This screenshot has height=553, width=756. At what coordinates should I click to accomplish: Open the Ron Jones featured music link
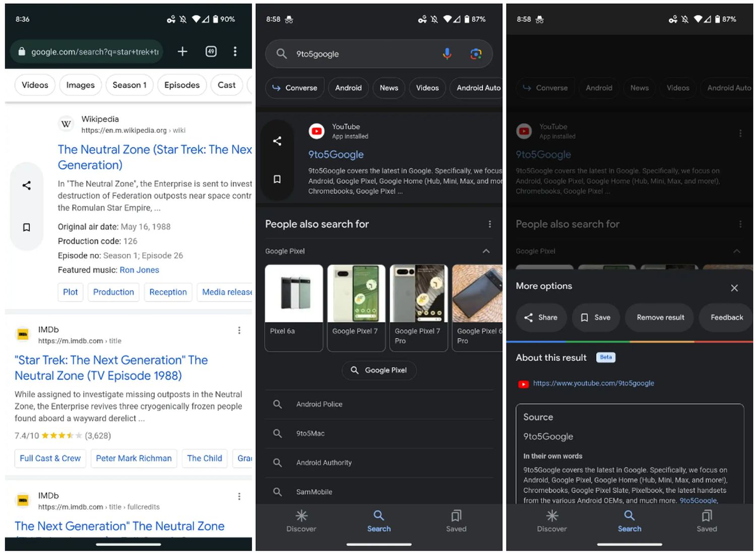pos(139,270)
